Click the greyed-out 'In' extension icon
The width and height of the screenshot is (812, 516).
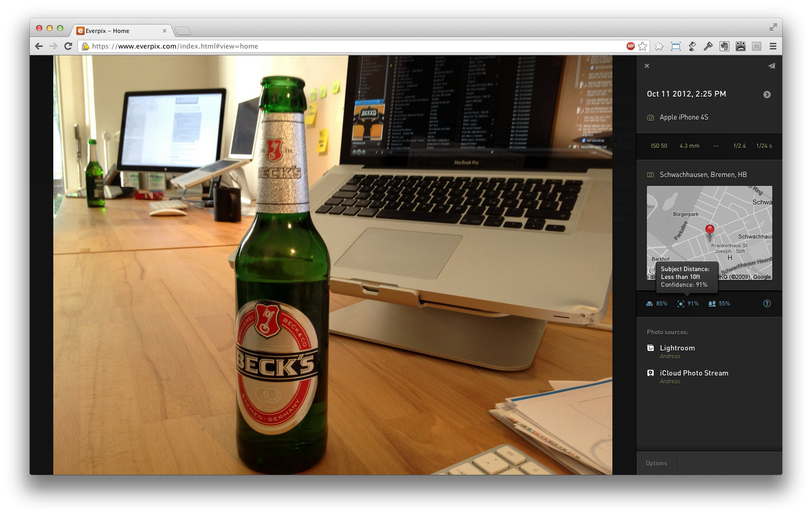(x=757, y=46)
